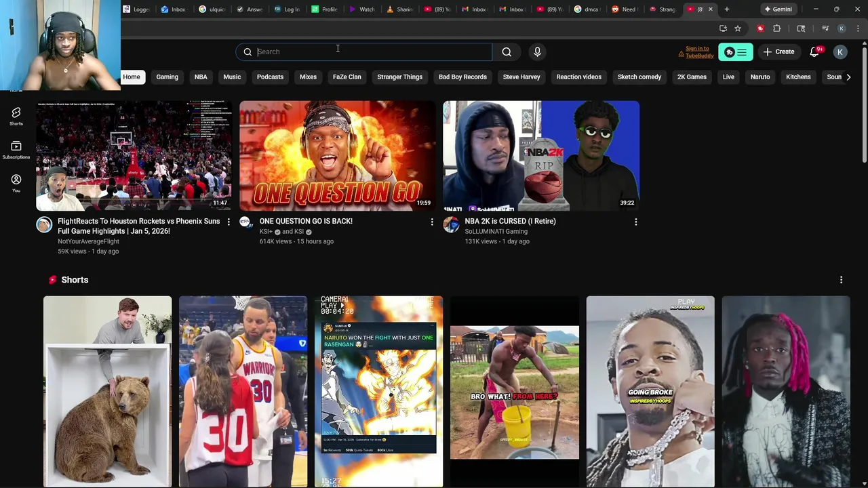This screenshot has width=868, height=488.
Task: Open options for FlightReacts Rockets vs Suns video
Action: (229, 222)
